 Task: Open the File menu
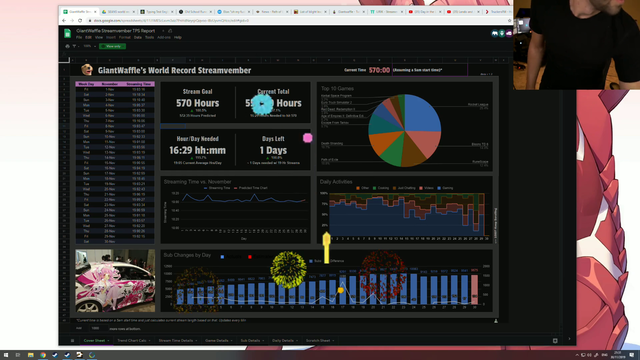coord(79,37)
